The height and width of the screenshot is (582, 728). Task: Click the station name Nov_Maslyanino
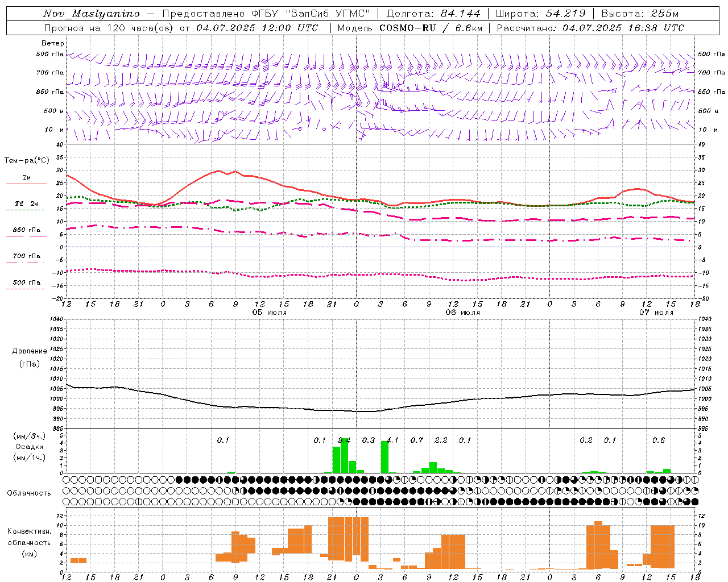[92, 14]
